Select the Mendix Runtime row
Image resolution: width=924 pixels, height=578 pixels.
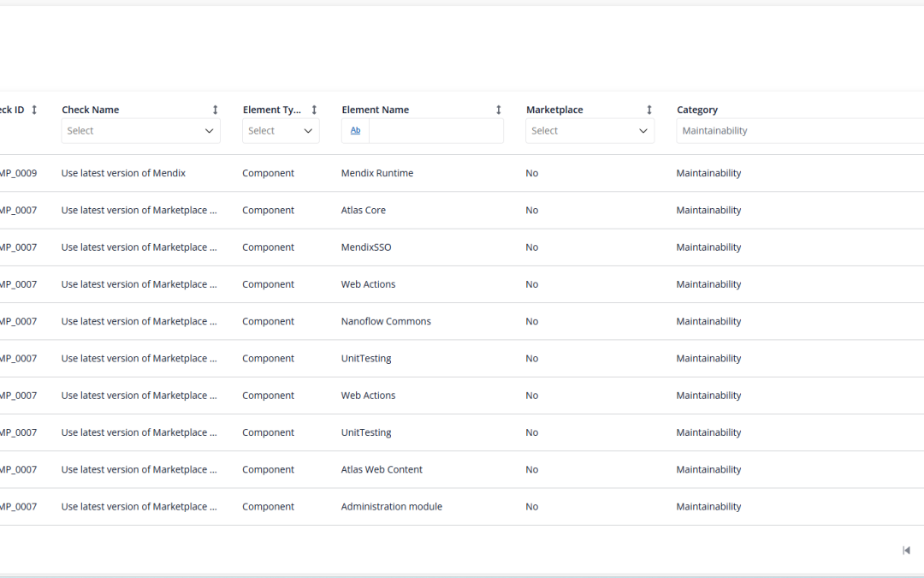pyautogui.click(x=376, y=173)
